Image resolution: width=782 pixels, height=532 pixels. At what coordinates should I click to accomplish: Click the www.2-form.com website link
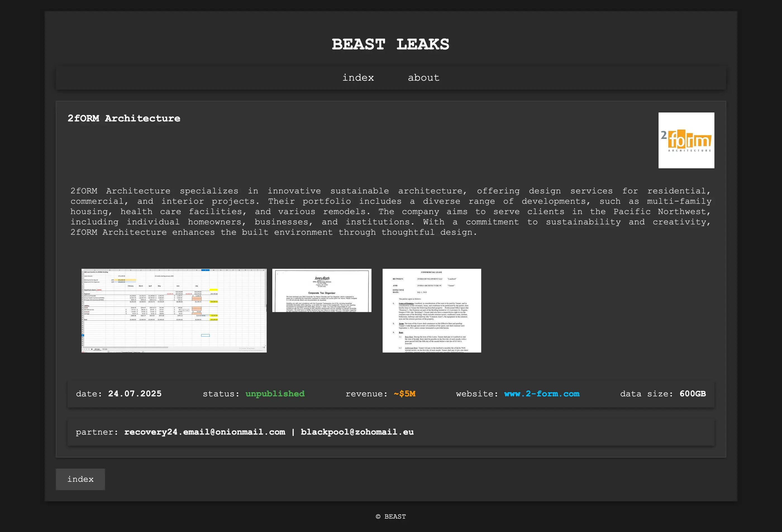click(x=542, y=394)
